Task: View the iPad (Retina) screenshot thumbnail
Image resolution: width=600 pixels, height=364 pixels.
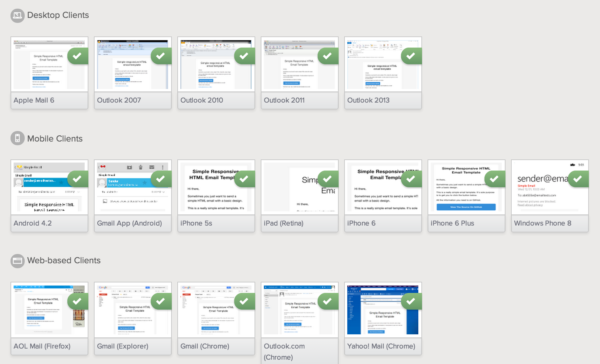Action: [299, 187]
